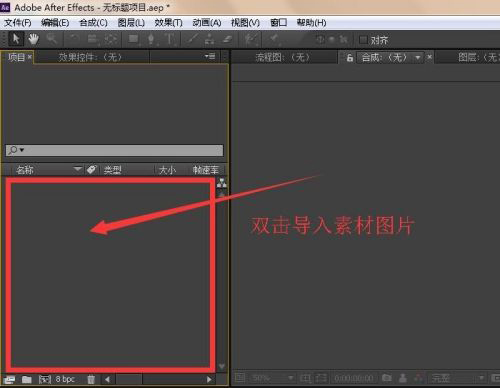Open the 50% magnification dropdown

[272, 378]
